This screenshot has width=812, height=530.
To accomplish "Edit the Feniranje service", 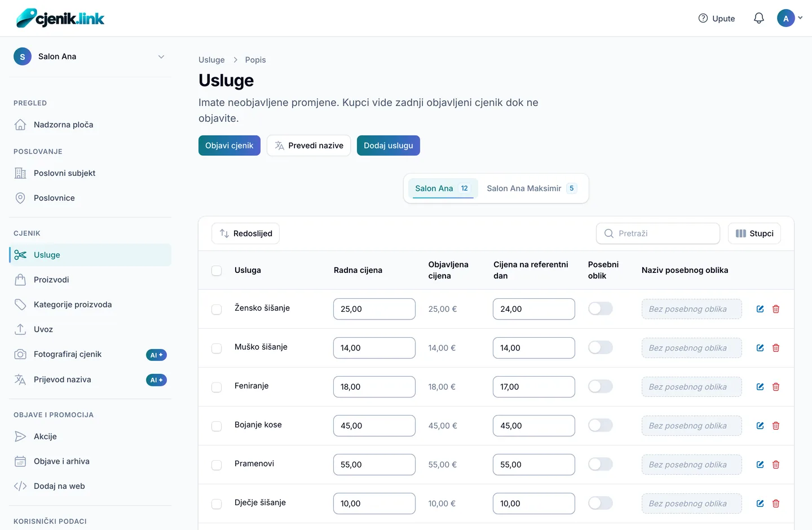I will 760,387.
